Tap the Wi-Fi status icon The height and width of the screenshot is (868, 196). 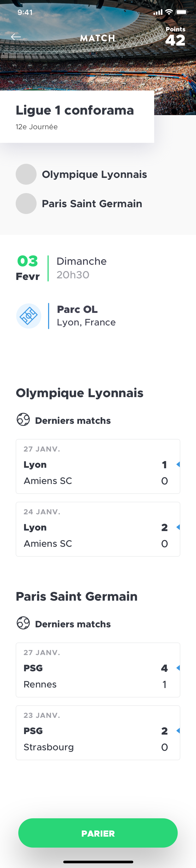pyautogui.click(x=169, y=12)
